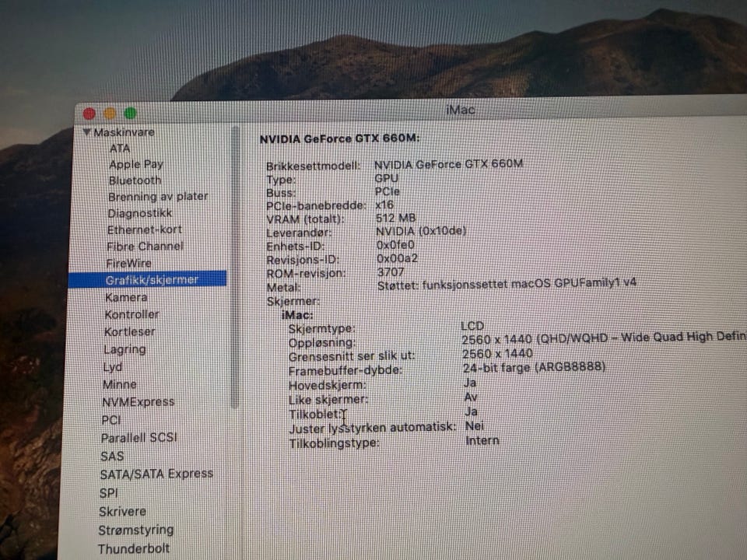Select SAS in the sidebar

click(x=112, y=457)
